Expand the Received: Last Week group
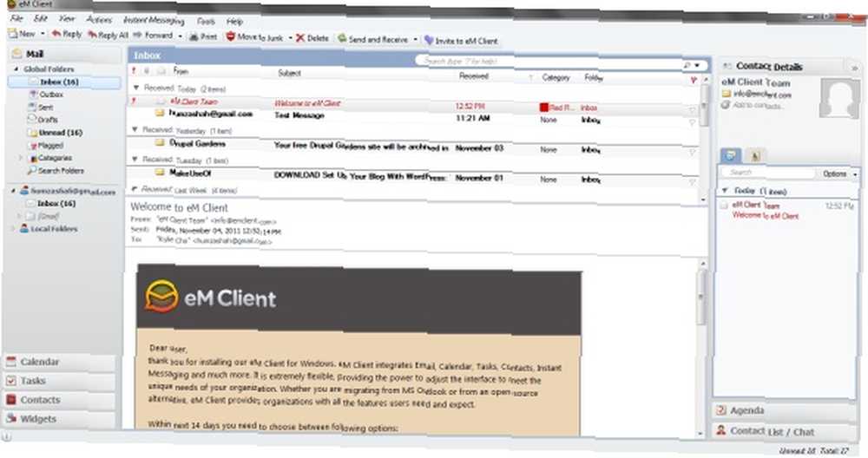This screenshot has width=868, height=458. coord(135,189)
